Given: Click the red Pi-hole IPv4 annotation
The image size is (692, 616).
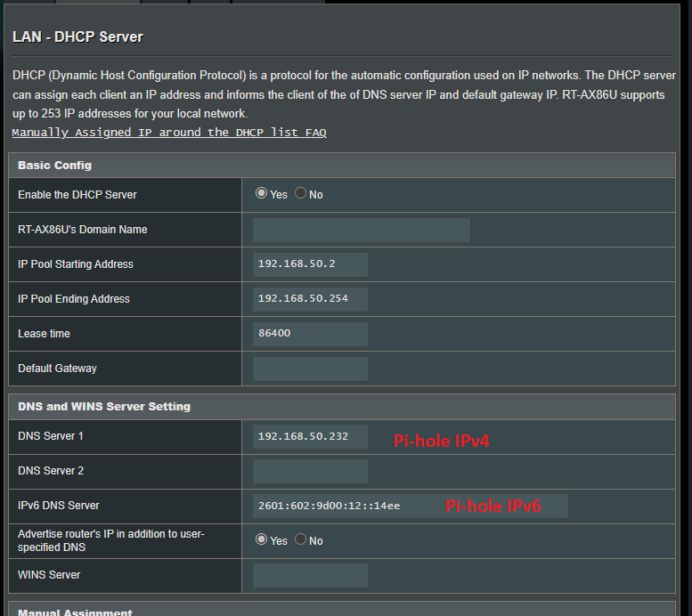Looking at the screenshot, I should pos(442,440).
